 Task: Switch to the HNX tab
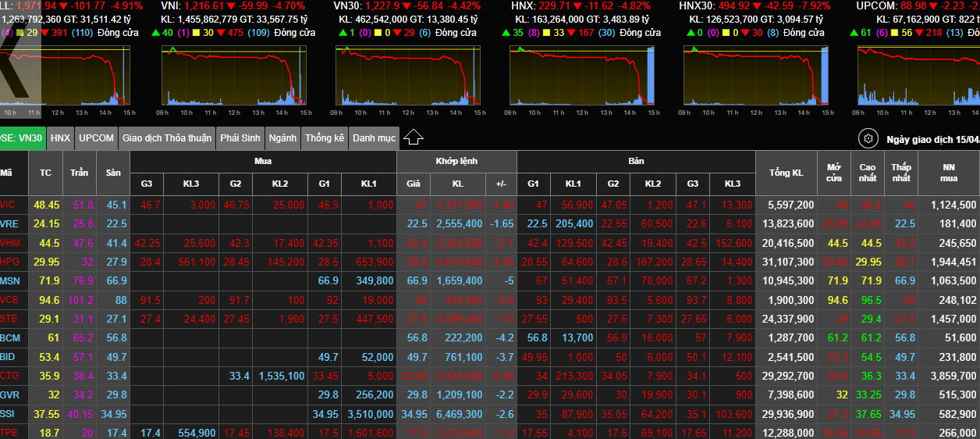60,138
